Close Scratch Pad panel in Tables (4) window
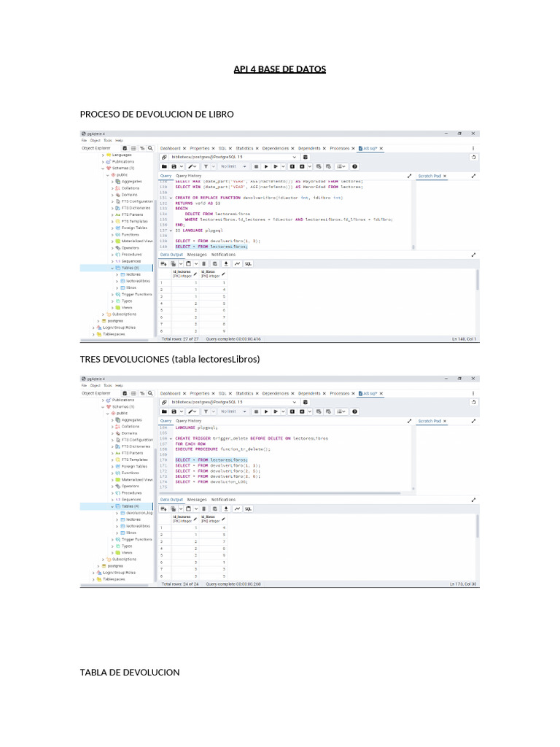 [x=445, y=421]
